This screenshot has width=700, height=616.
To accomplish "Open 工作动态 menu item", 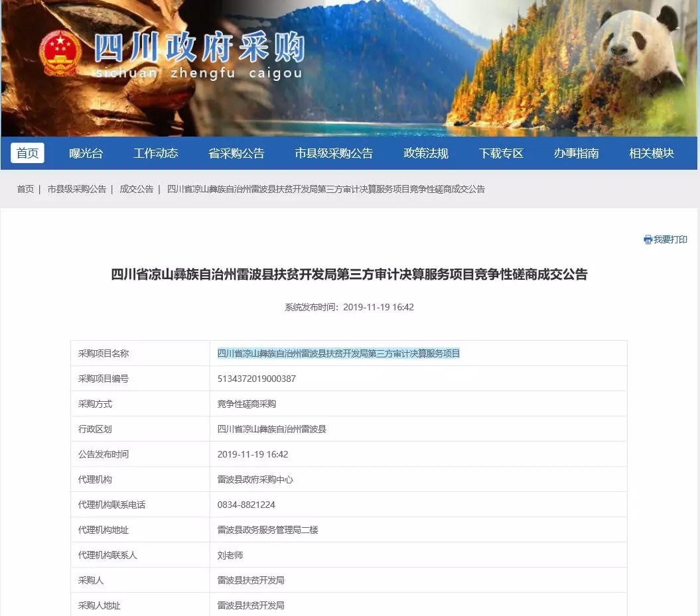I will coord(156,153).
